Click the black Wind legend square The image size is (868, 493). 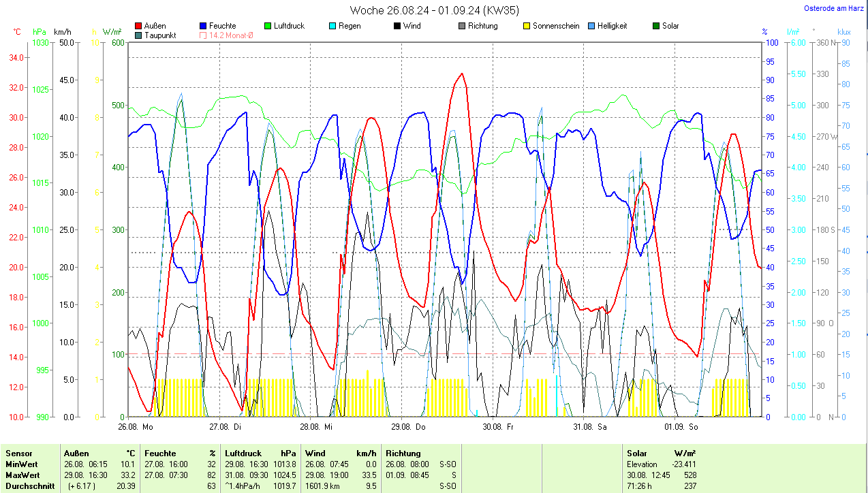click(397, 27)
